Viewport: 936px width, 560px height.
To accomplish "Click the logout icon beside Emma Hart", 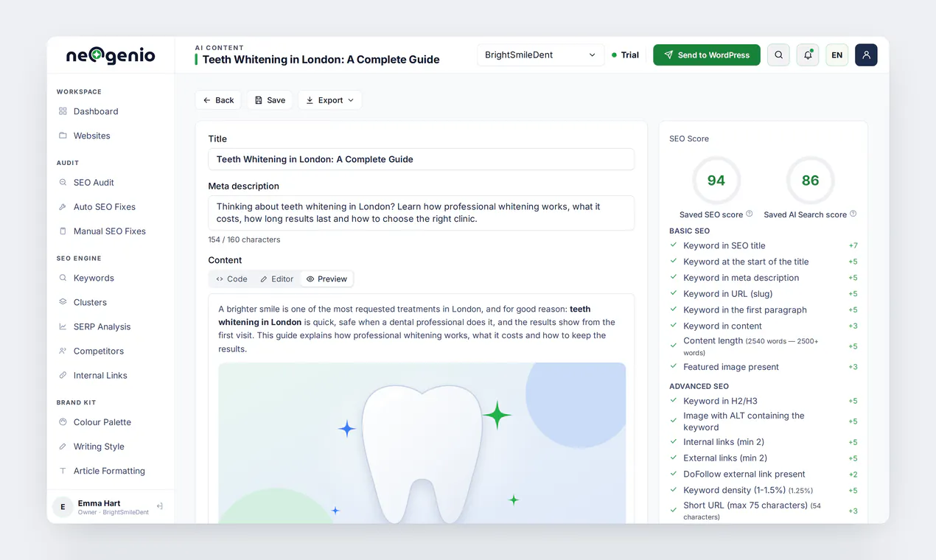I will coord(160,506).
